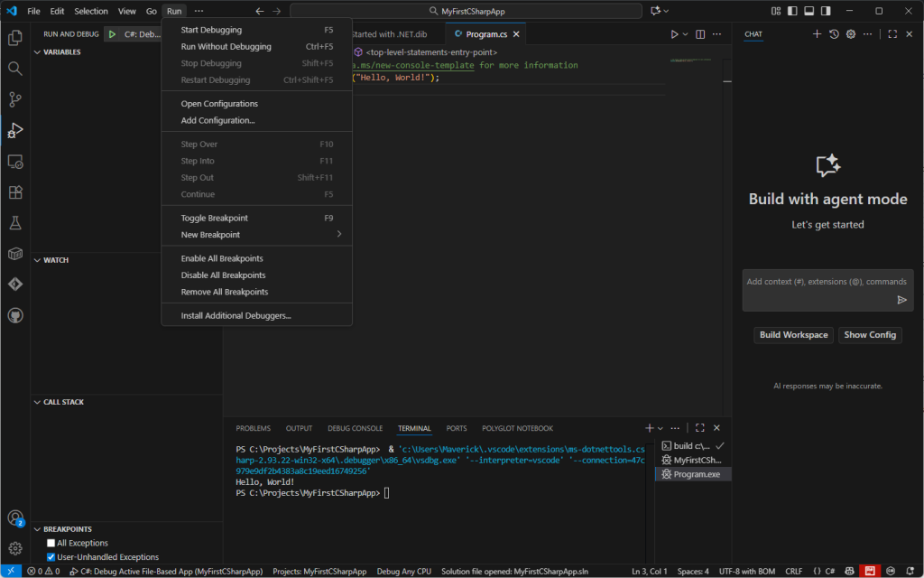This screenshot has height=578, width=924.
Task: Click the editor vertical scrollbar
Action: (727, 236)
